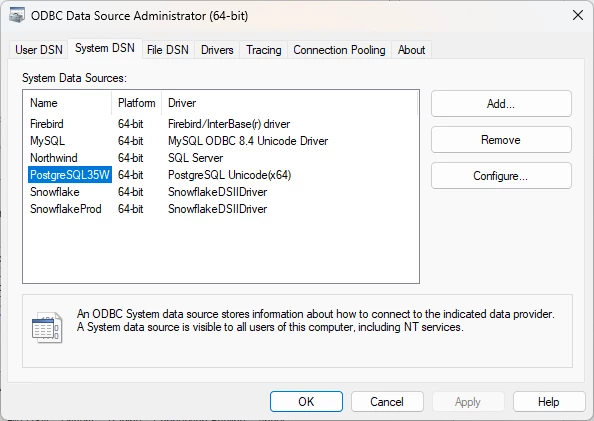594x421 pixels.
Task: Select the Firebird data source
Action: click(x=47, y=124)
